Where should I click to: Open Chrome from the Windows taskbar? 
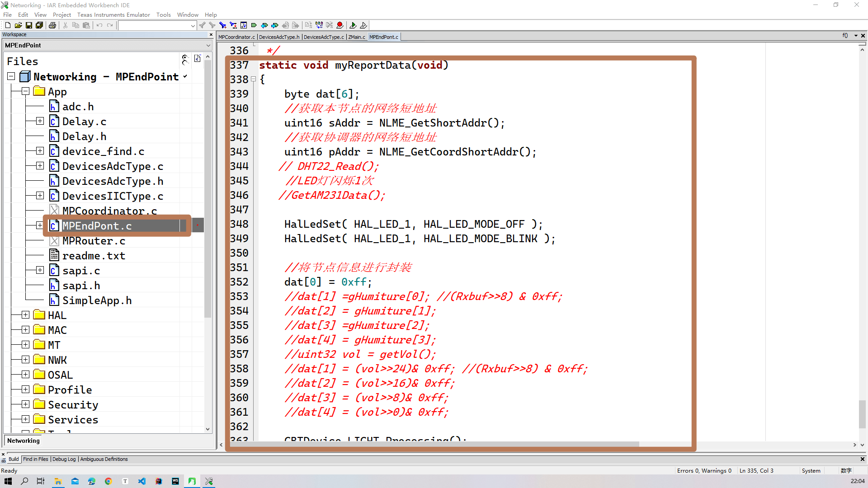(x=108, y=481)
